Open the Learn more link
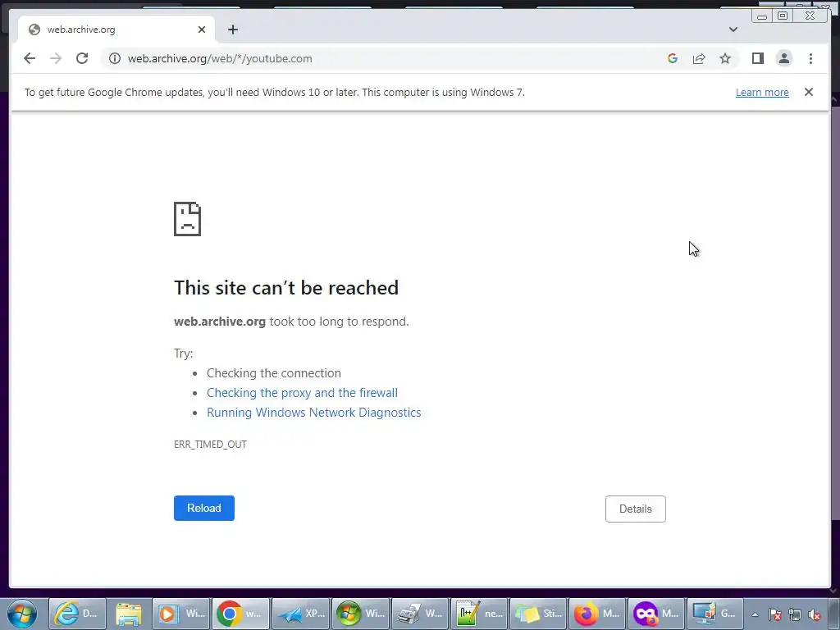The width and height of the screenshot is (840, 630). tap(762, 92)
